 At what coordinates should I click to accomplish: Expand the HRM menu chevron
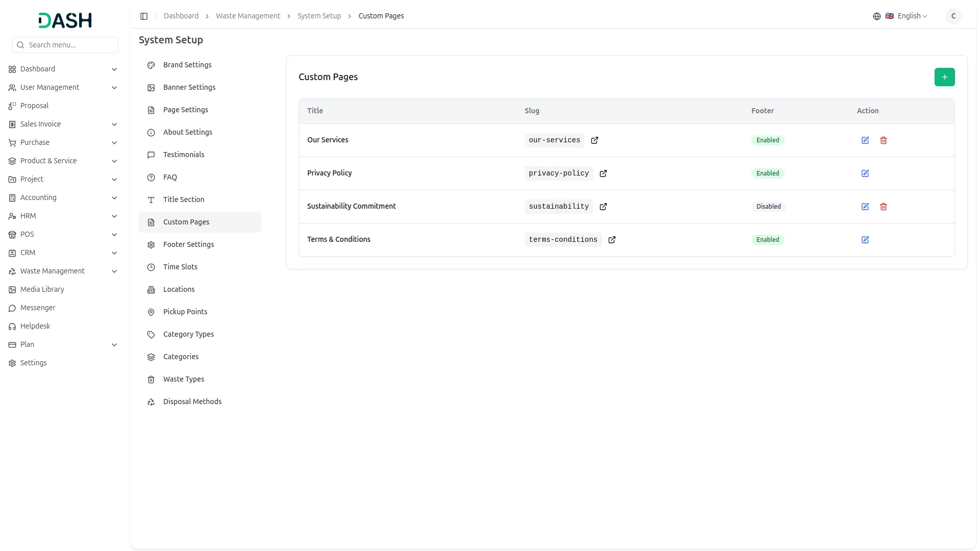(x=114, y=216)
